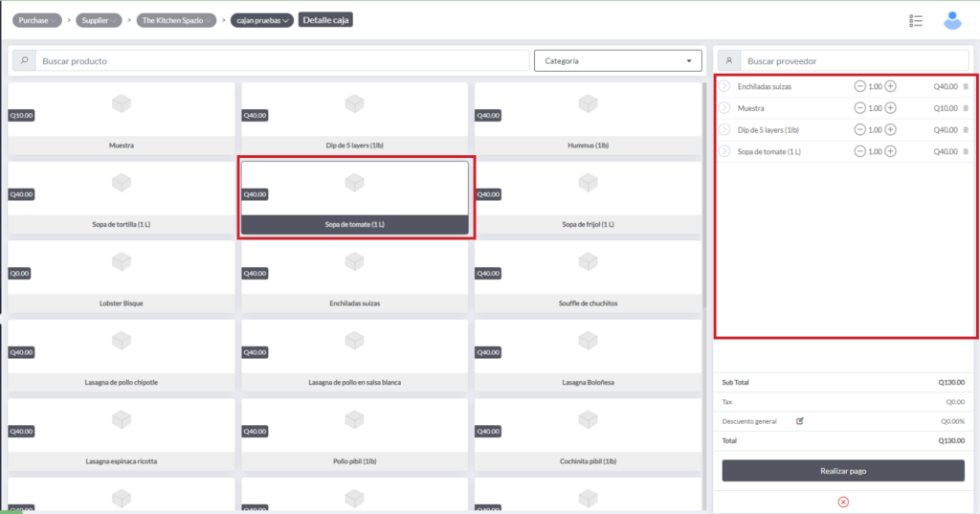The image size is (980, 514).
Task: Open the Categoría dropdown
Action: pyautogui.click(x=617, y=61)
